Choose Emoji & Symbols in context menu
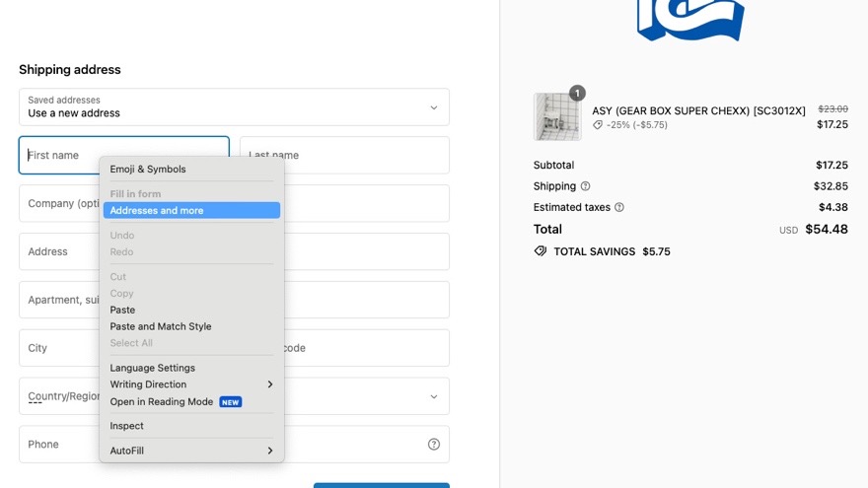Image resolution: width=868 pixels, height=488 pixels. tap(191, 170)
